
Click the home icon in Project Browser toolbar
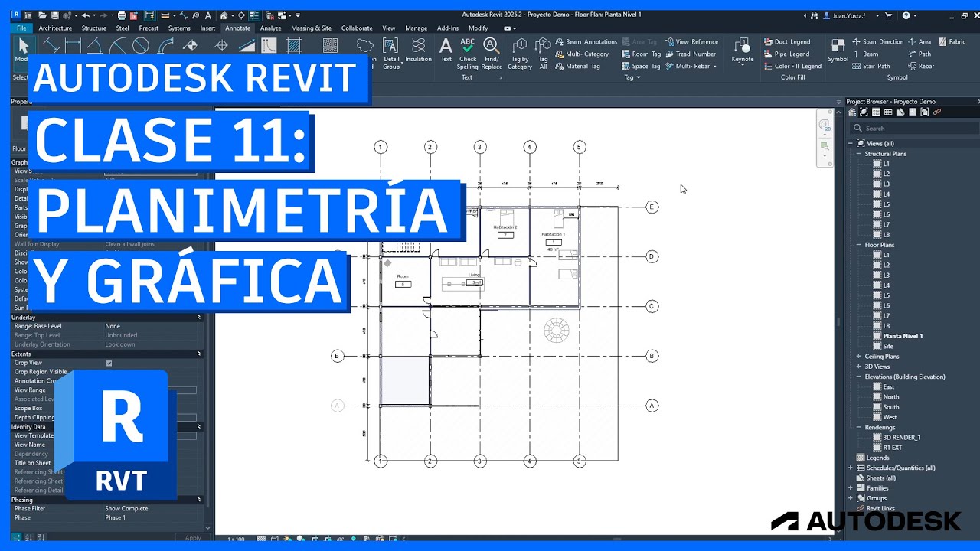[x=852, y=112]
